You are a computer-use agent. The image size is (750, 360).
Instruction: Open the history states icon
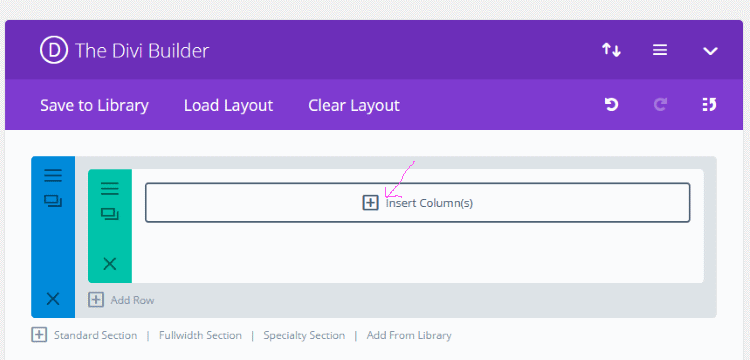(709, 105)
